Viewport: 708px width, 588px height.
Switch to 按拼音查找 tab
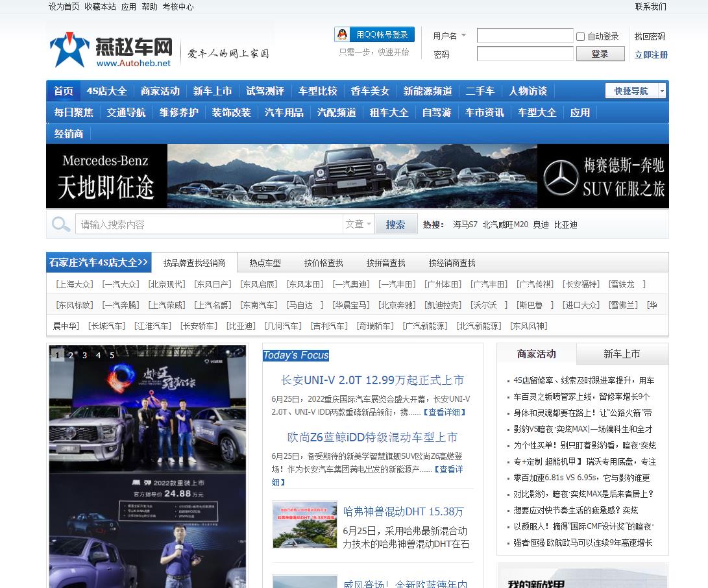tap(385, 263)
